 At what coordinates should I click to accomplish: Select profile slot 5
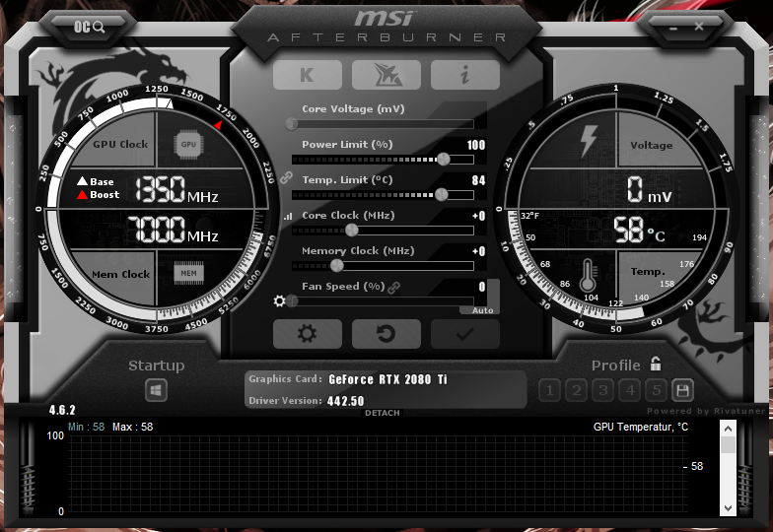[657, 391]
